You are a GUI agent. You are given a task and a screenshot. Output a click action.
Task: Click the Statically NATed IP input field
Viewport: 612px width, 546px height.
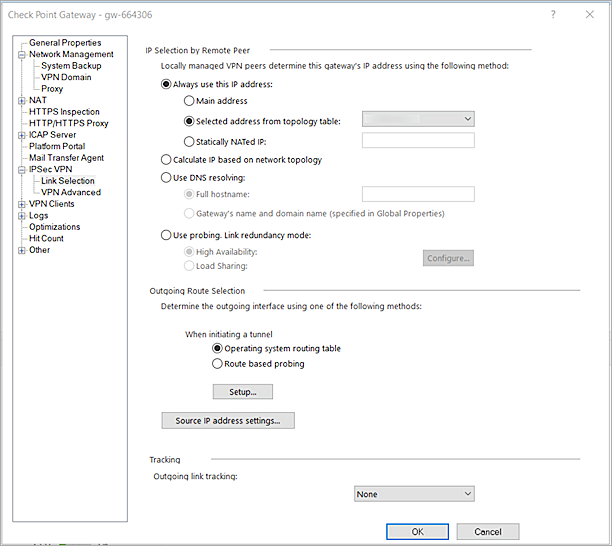pos(418,141)
